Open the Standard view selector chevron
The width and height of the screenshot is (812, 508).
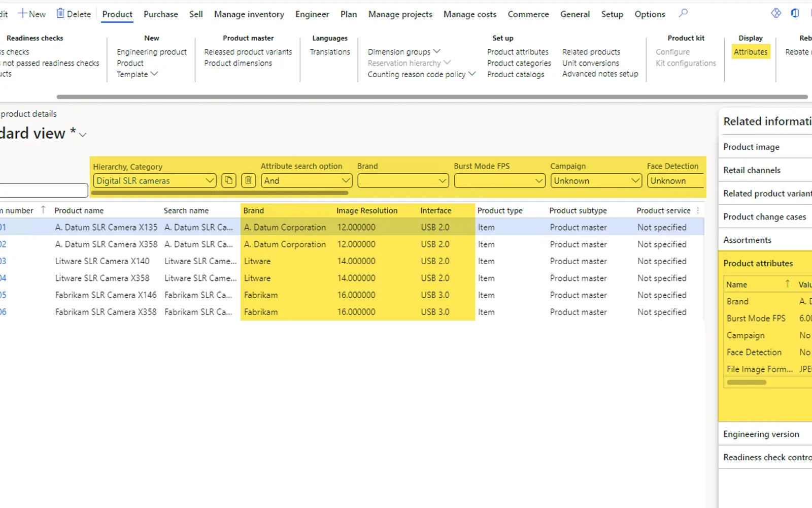click(x=83, y=135)
